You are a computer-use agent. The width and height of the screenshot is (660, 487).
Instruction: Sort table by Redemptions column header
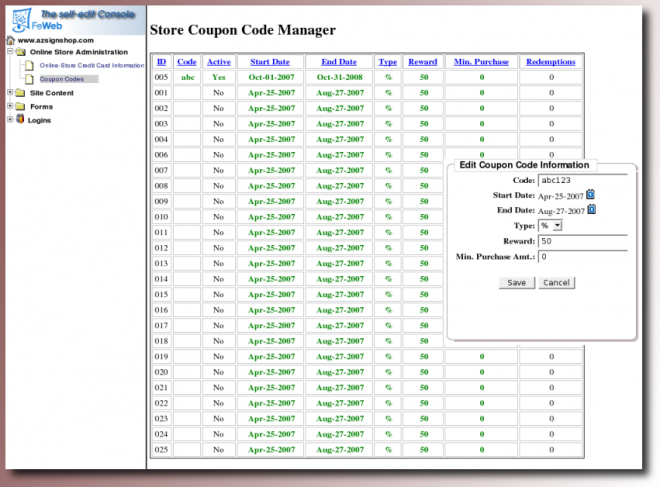click(551, 62)
